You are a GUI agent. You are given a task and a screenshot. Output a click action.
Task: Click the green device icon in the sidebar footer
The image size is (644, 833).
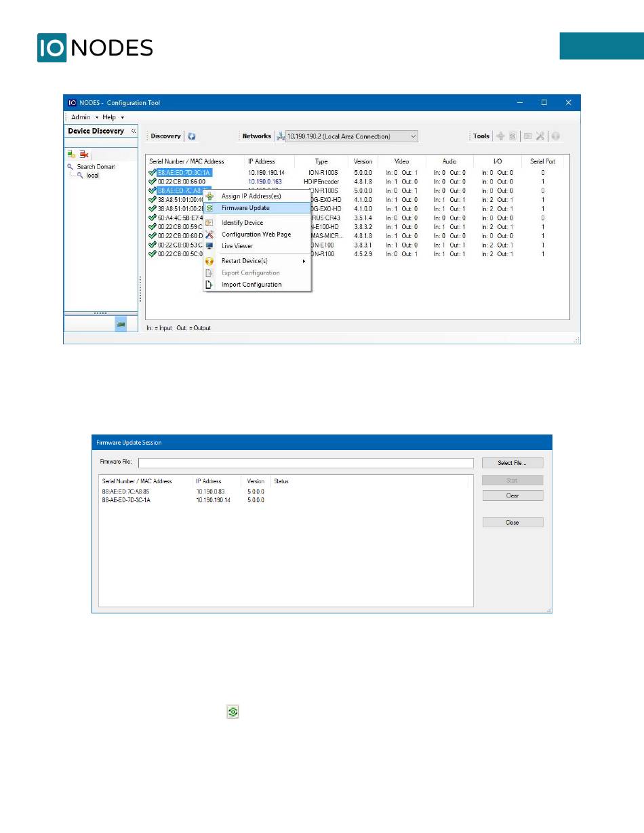(121, 325)
